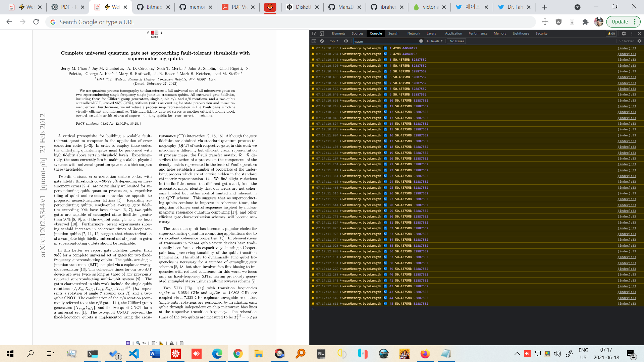Open DevTools settings gear icon

[x=624, y=34]
